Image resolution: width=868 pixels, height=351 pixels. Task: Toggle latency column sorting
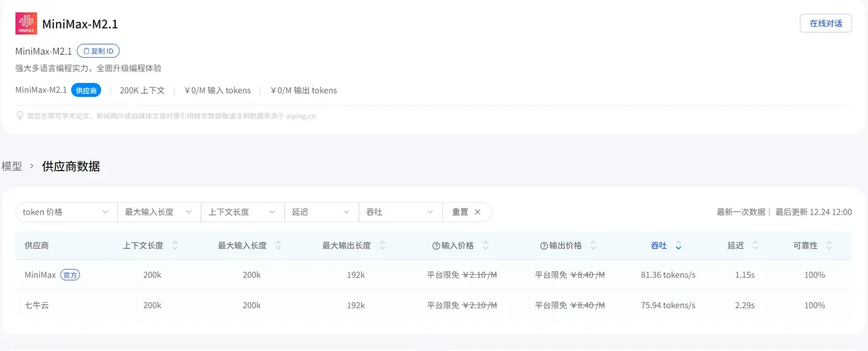pos(755,246)
